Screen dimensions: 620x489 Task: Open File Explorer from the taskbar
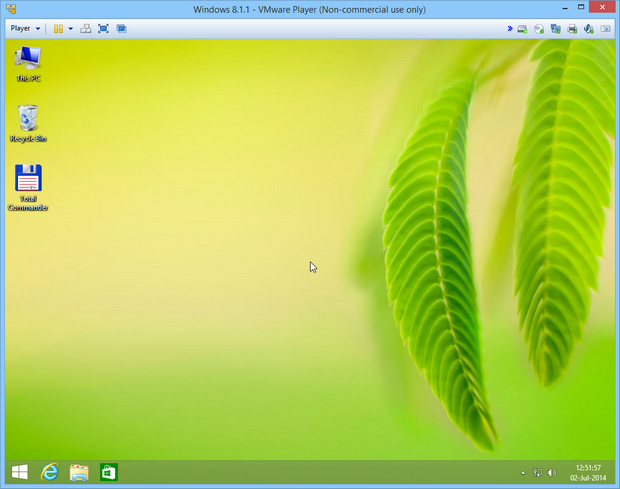point(79,472)
